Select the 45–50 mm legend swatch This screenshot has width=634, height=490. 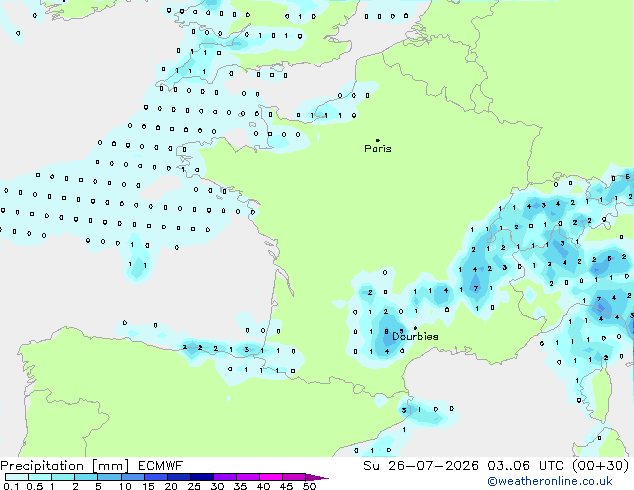point(294,477)
